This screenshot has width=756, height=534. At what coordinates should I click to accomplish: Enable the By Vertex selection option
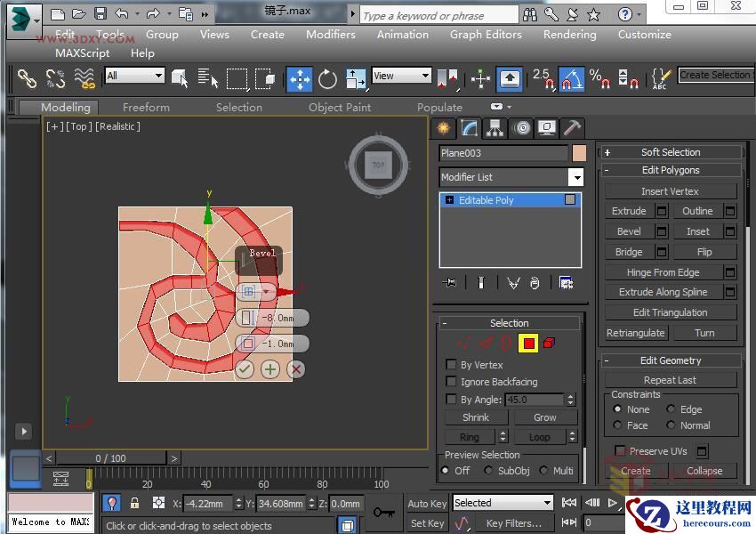[452, 364]
